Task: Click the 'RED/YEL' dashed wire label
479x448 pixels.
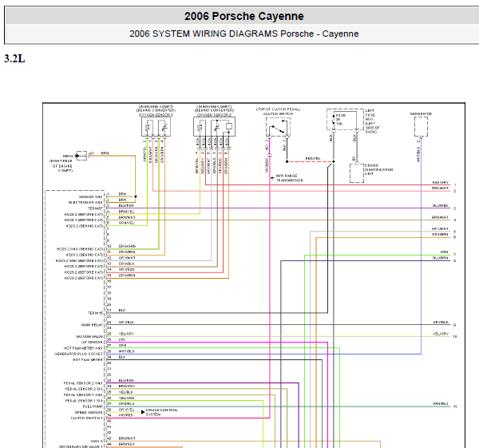Action: click(x=313, y=159)
